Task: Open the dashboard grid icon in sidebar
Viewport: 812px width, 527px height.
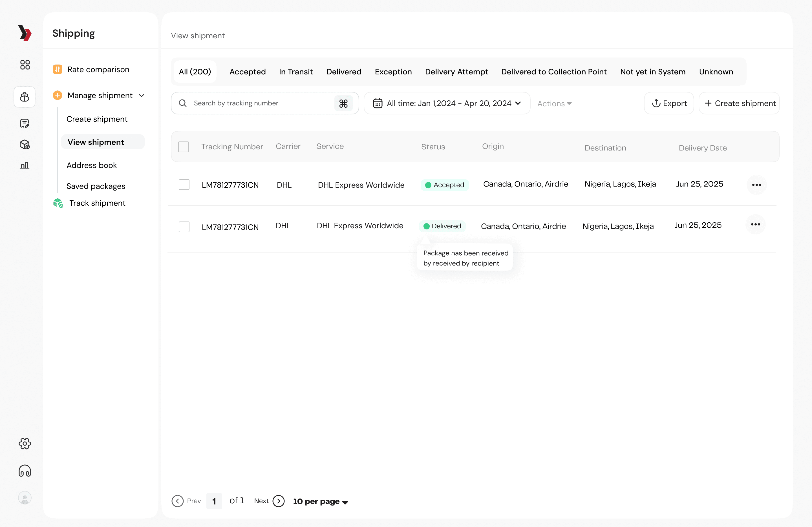Action: tap(25, 65)
